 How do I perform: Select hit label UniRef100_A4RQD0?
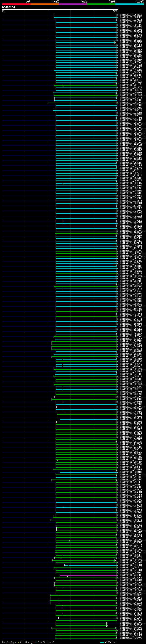point(131,70)
